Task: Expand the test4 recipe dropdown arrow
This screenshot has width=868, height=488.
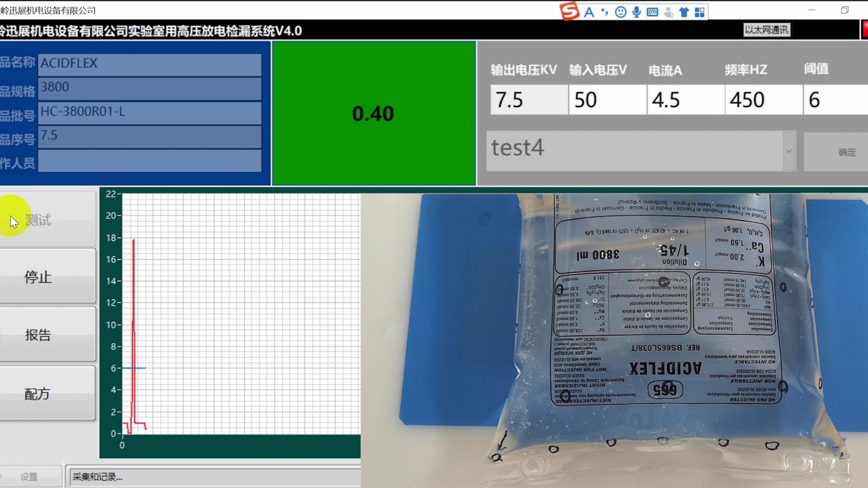Action: (x=789, y=152)
